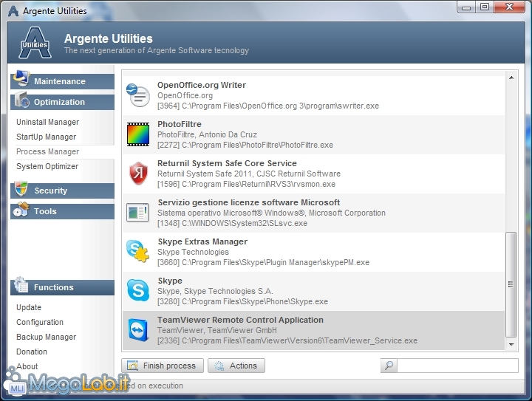The width and height of the screenshot is (532, 401).
Task: Click the PhotoFiltre.exe path line
Action: point(245,145)
